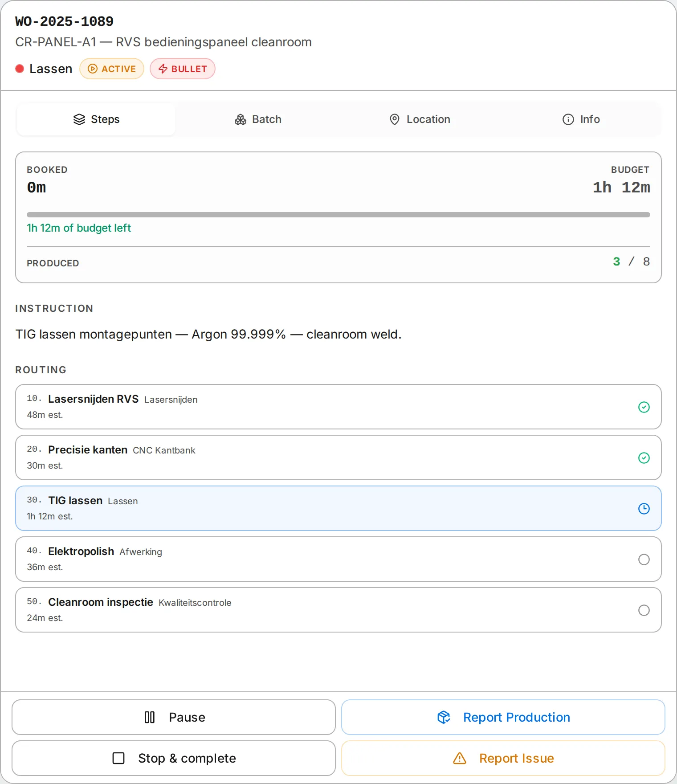Click the clock icon on TIG lassen step
677x784 pixels.
pos(644,509)
